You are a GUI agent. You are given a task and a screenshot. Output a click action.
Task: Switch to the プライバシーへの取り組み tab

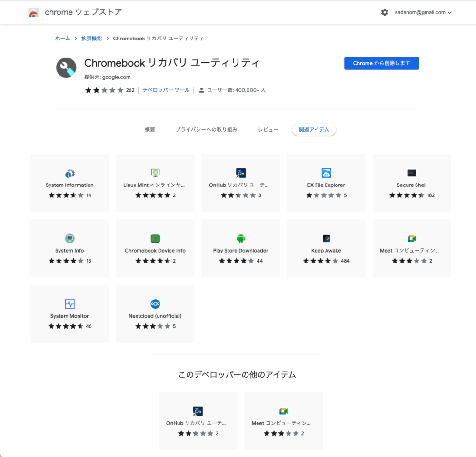pyautogui.click(x=207, y=130)
